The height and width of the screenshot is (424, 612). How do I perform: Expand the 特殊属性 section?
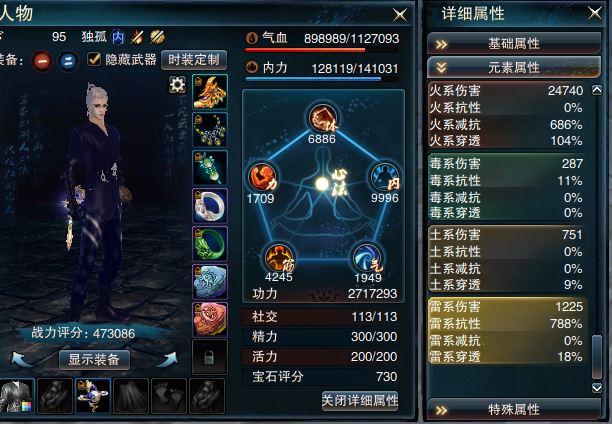pyautogui.click(x=514, y=410)
